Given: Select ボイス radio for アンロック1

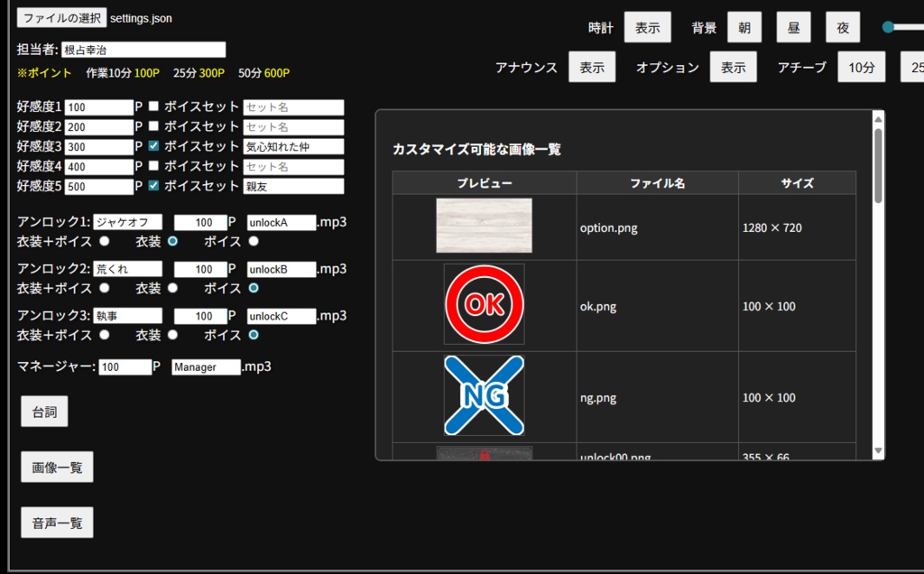Looking at the screenshot, I should 254,241.
